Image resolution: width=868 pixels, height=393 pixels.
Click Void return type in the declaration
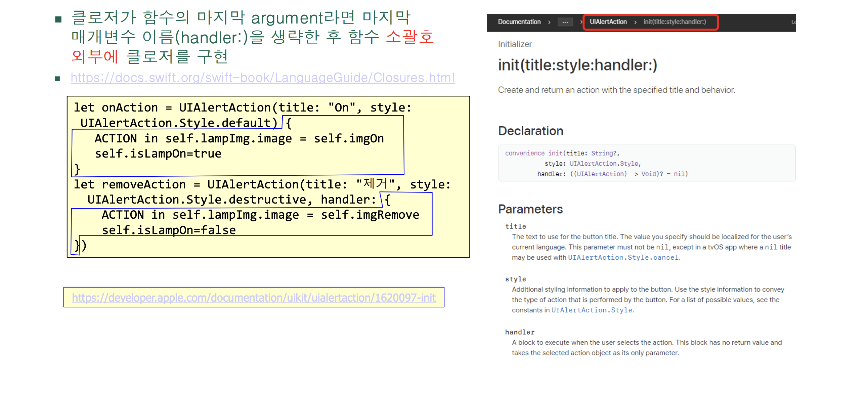[648, 174]
